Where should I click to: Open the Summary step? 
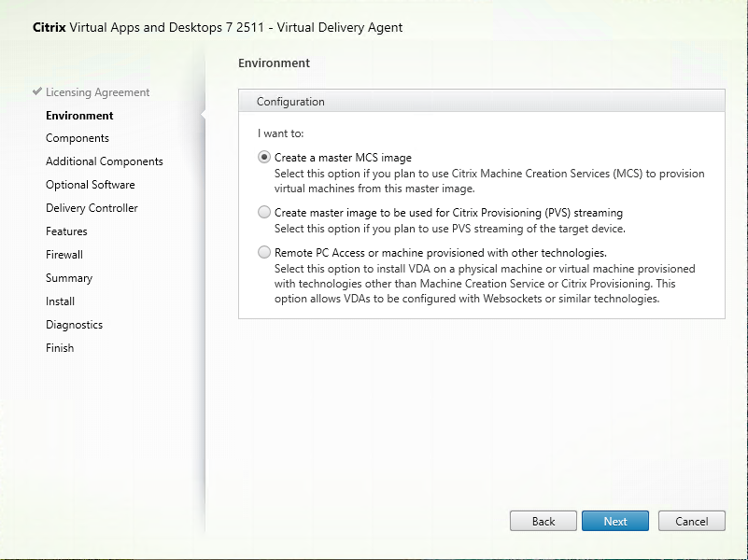click(69, 278)
